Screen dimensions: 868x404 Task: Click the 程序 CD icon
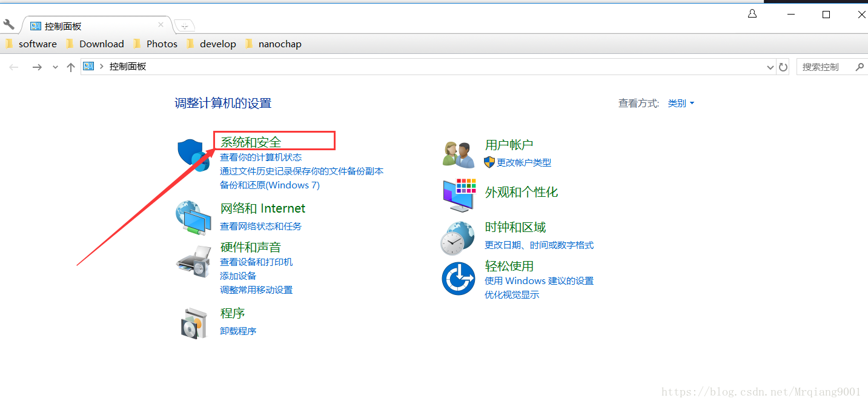click(x=193, y=322)
